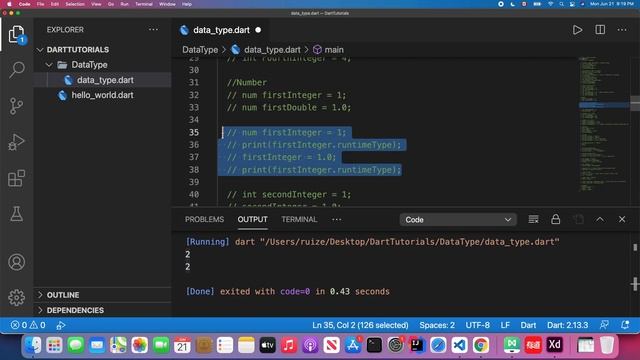Click the debug icon in status bar

point(60,325)
